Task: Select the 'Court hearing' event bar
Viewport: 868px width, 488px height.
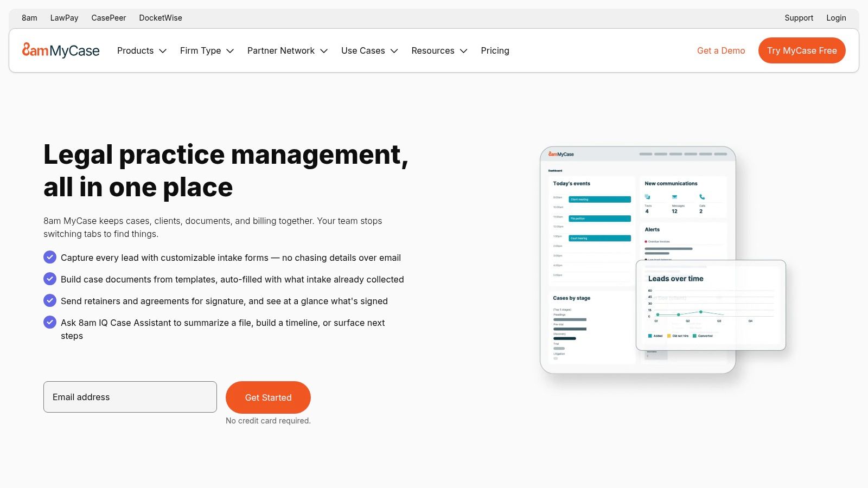Action: [599, 238]
